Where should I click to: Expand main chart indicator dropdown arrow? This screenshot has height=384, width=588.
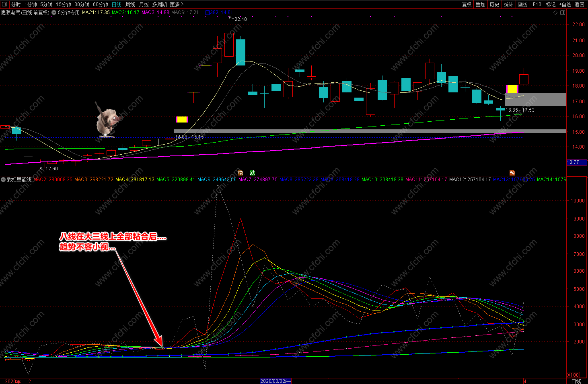click(54, 12)
